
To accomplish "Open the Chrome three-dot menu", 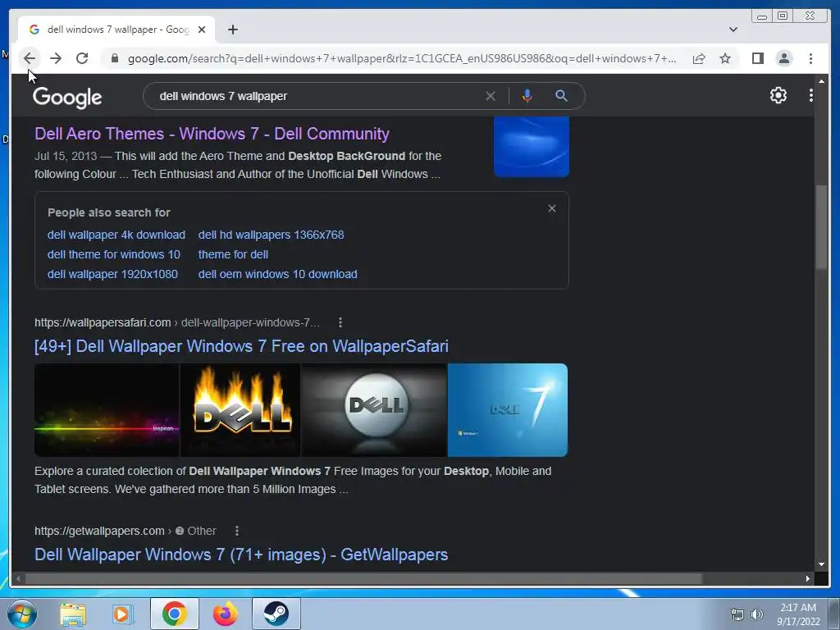I will 810,58.
